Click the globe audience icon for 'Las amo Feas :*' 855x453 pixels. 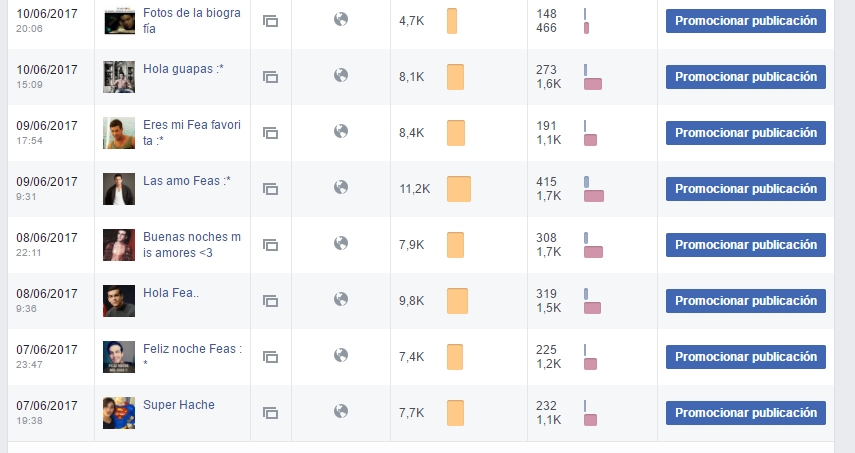point(341,188)
